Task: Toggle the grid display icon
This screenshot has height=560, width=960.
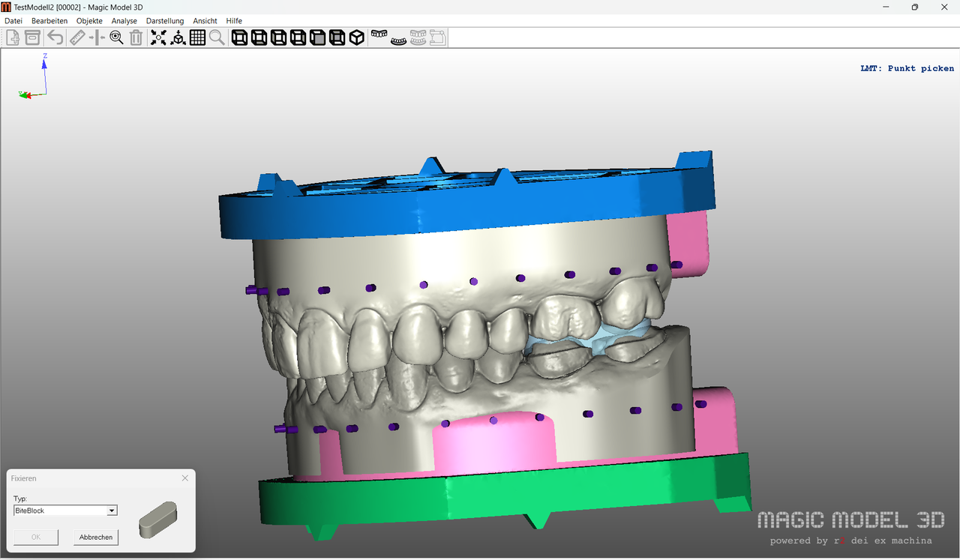Action: click(x=197, y=37)
